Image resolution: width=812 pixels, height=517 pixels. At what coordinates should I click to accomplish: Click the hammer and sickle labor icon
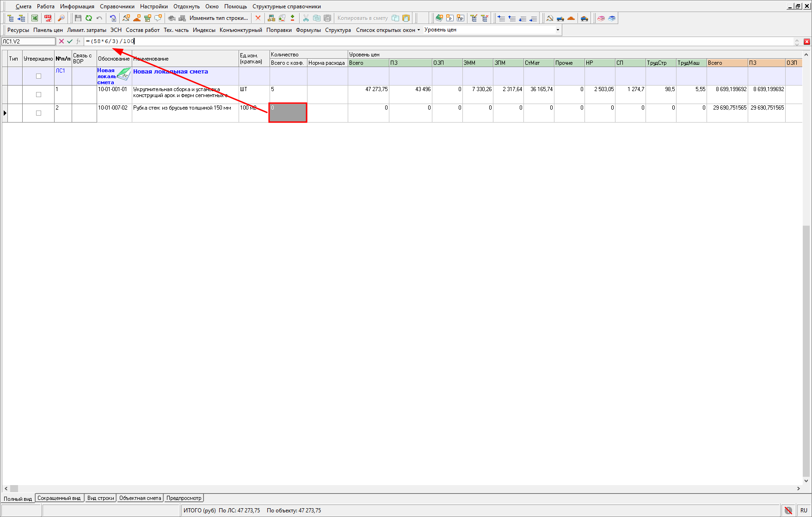point(549,18)
